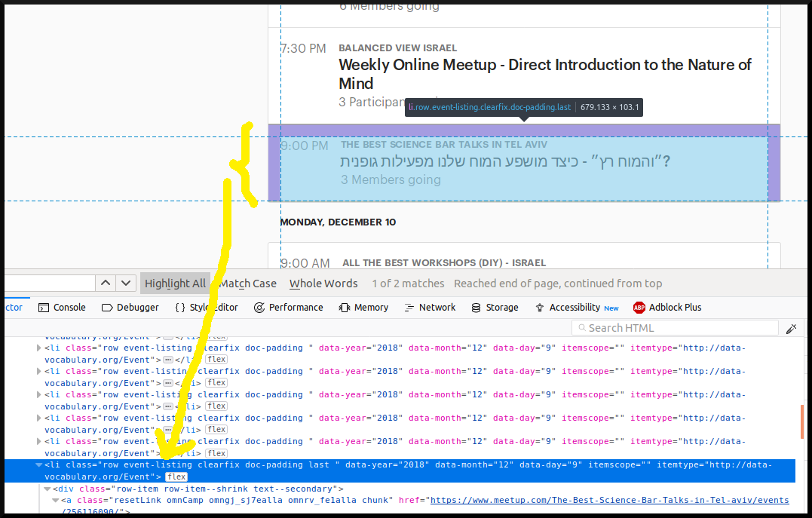This screenshot has height=518, width=812.
Task: Open All The Best Workshops (DIY) group link
Action: click(x=444, y=262)
